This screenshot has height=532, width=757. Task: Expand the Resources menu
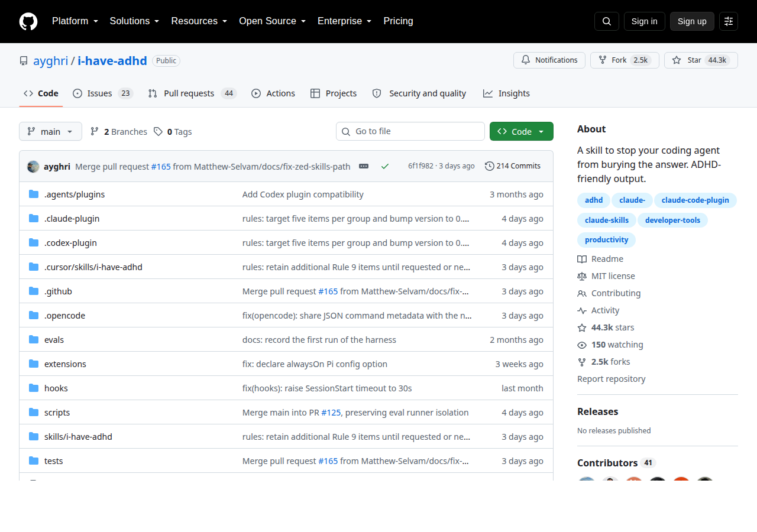199,21
